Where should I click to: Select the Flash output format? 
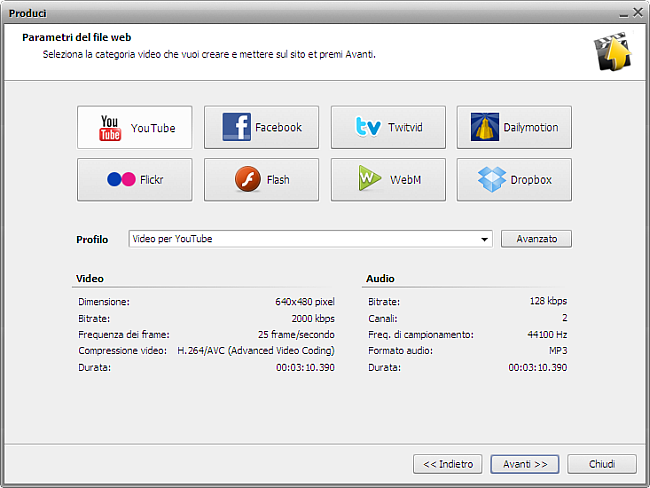click(x=261, y=180)
